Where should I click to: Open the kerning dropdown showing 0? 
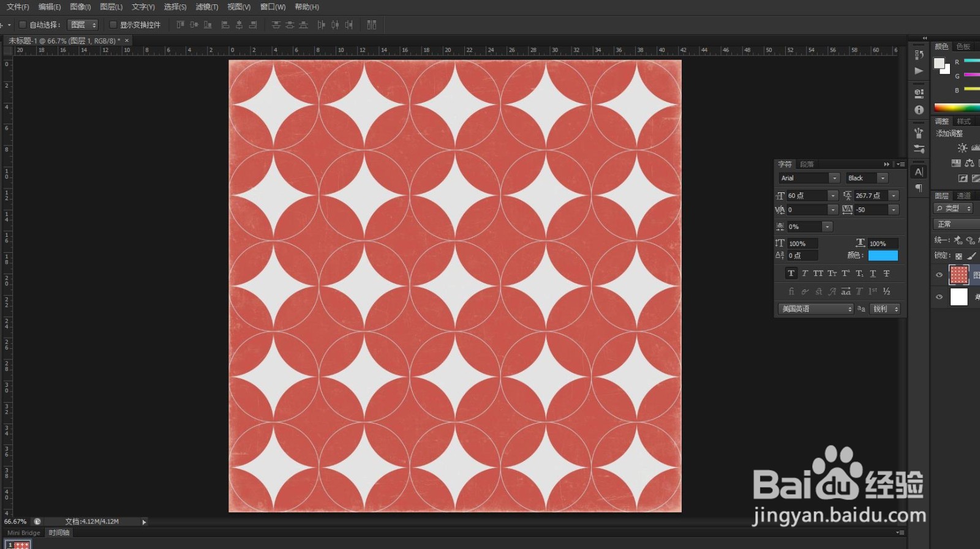832,210
